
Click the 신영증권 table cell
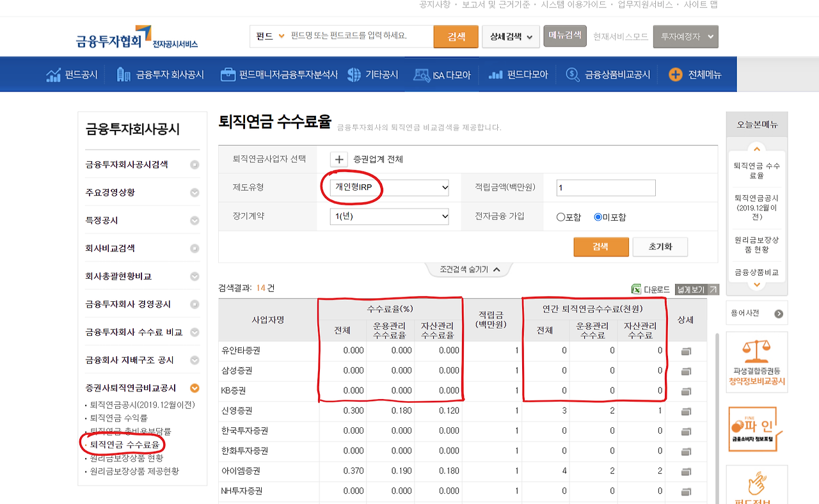click(268, 411)
